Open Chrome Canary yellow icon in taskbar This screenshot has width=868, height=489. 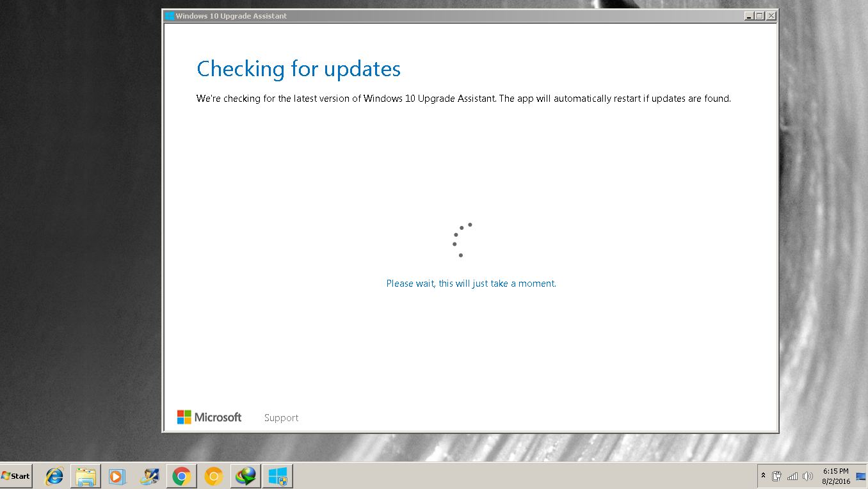(x=213, y=476)
